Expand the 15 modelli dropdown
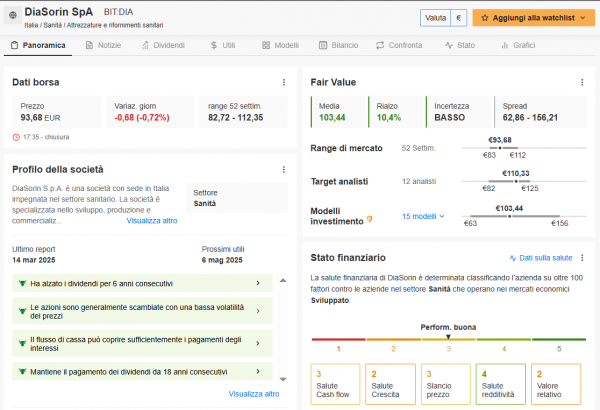This screenshot has height=410, width=600. [x=423, y=216]
